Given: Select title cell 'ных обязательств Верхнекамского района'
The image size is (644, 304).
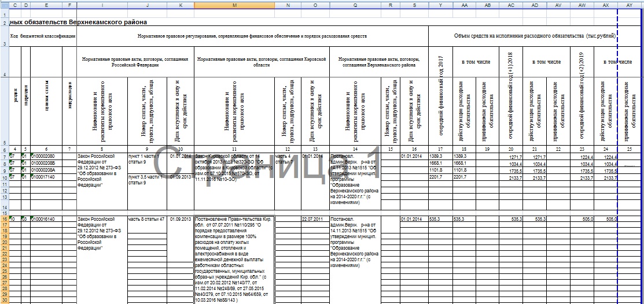Looking at the screenshot, I should point(79,22).
